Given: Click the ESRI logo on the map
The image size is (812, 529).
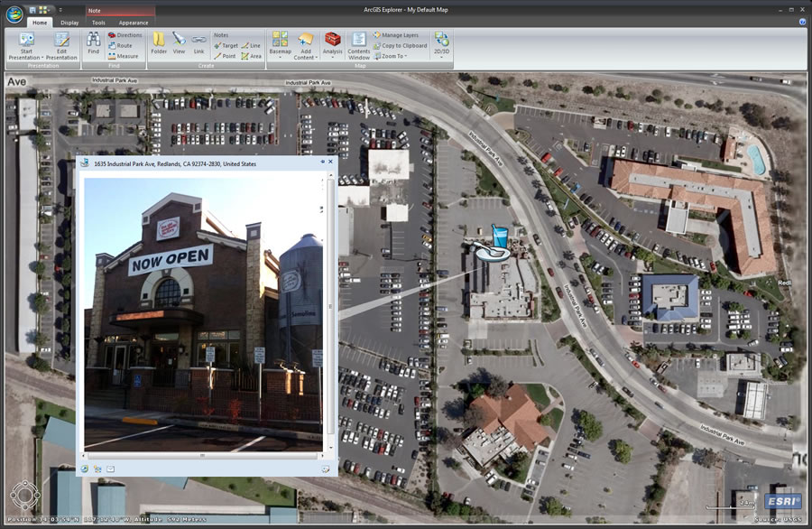Looking at the screenshot, I should coord(783,501).
